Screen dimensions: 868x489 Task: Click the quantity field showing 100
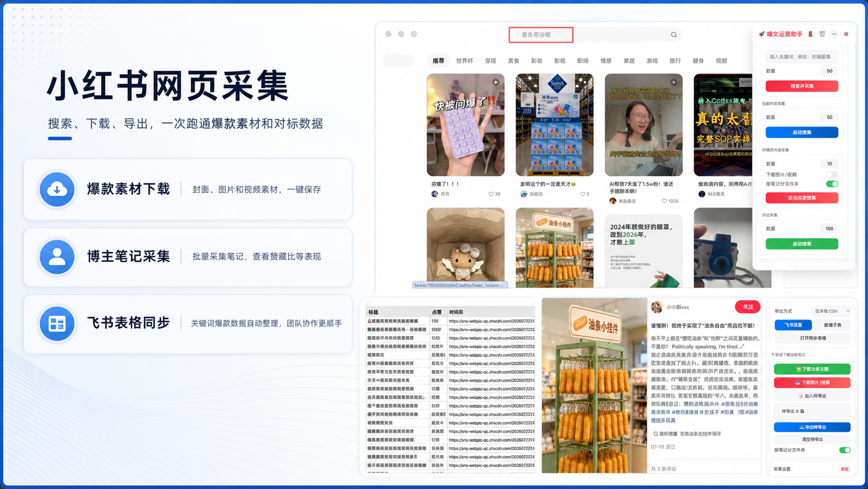pyautogui.click(x=829, y=229)
